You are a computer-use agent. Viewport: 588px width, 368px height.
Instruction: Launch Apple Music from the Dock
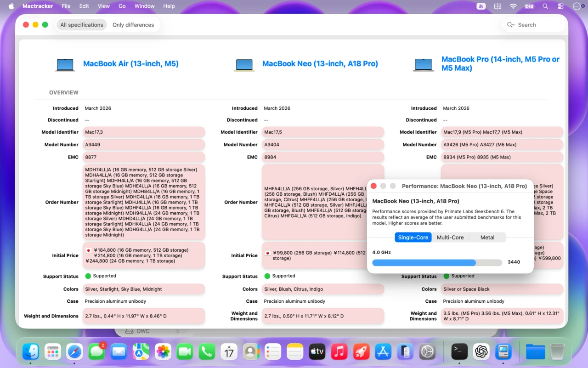point(339,351)
